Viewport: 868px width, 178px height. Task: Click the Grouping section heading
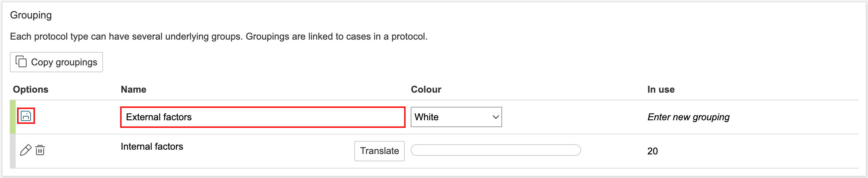pyautogui.click(x=31, y=15)
